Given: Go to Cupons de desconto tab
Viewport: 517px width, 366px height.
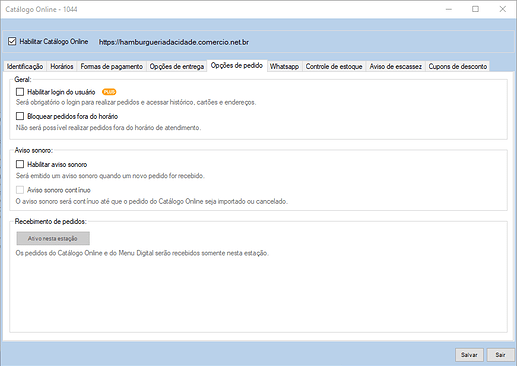Looking at the screenshot, I should pyautogui.click(x=458, y=66).
